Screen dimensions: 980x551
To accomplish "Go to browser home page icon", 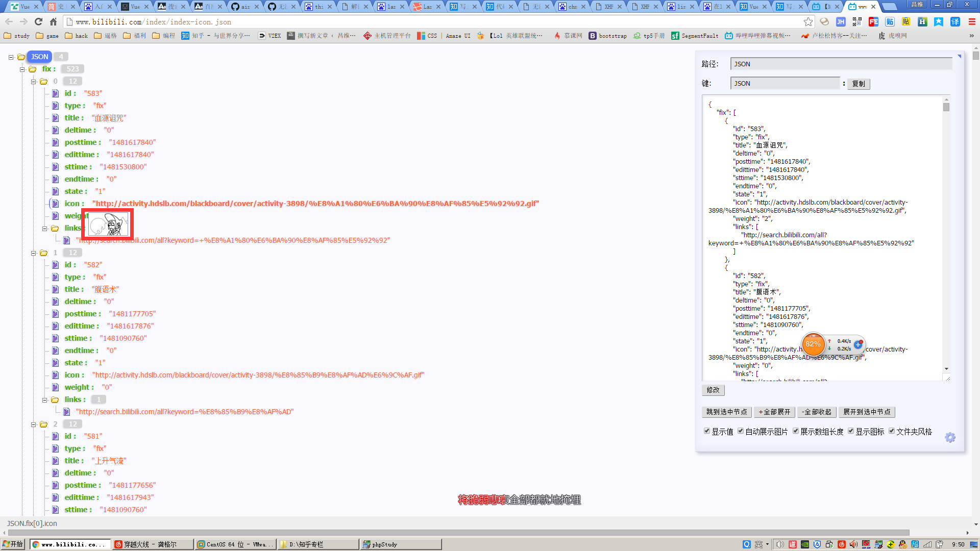I will click(53, 22).
